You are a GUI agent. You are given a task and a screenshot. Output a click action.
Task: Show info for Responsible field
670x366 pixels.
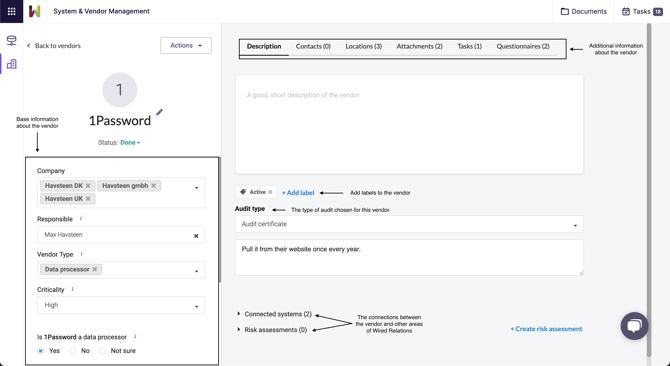(81, 219)
